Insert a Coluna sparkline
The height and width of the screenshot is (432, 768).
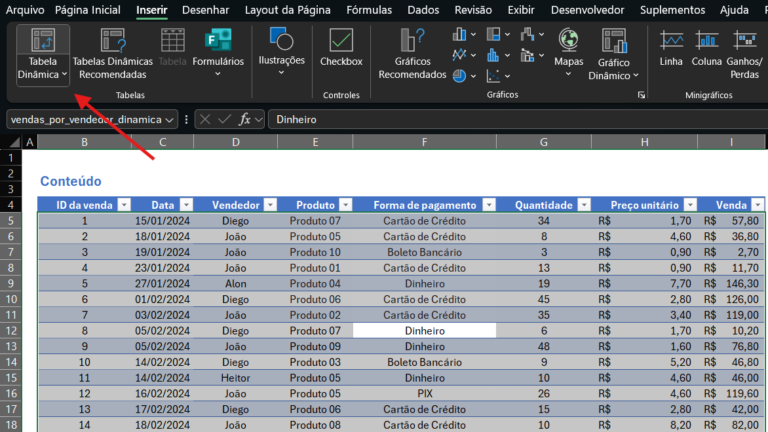coord(706,50)
